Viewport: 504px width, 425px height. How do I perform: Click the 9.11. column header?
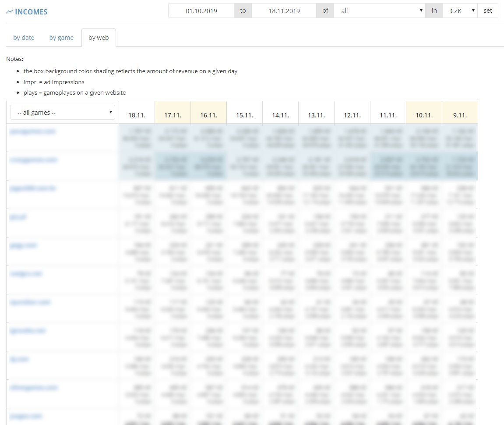click(460, 113)
